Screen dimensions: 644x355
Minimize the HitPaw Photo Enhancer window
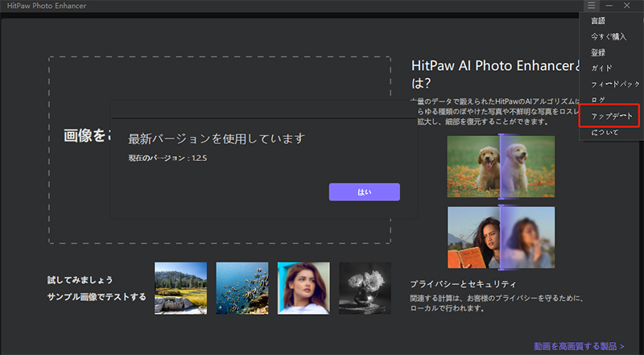pos(609,6)
